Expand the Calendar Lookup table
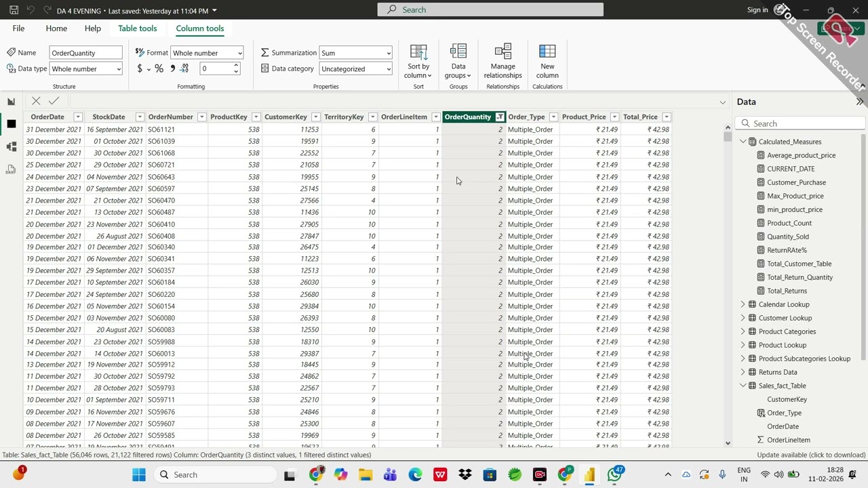The height and width of the screenshot is (488, 868). pyautogui.click(x=743, y=304)
